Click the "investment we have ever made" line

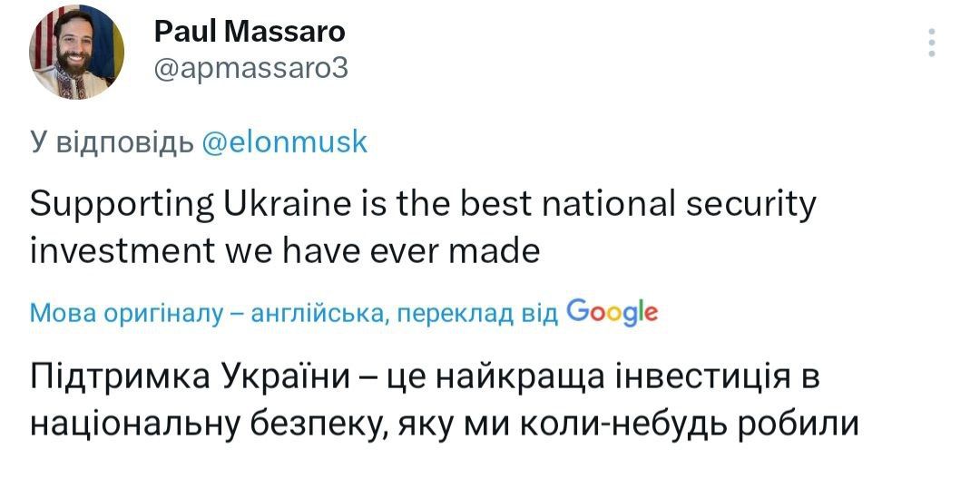(285, 250)
